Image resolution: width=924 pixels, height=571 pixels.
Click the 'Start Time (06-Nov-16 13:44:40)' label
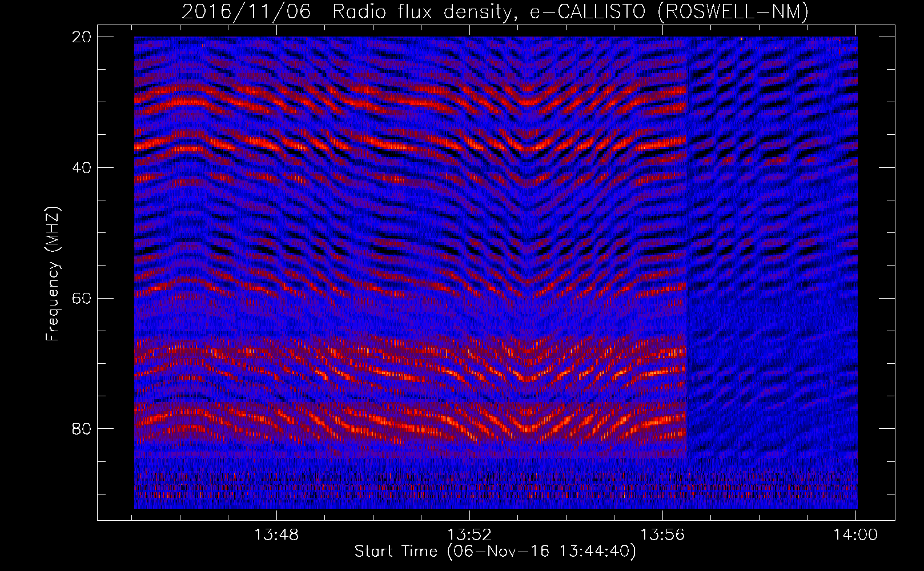tap(495, 552)
